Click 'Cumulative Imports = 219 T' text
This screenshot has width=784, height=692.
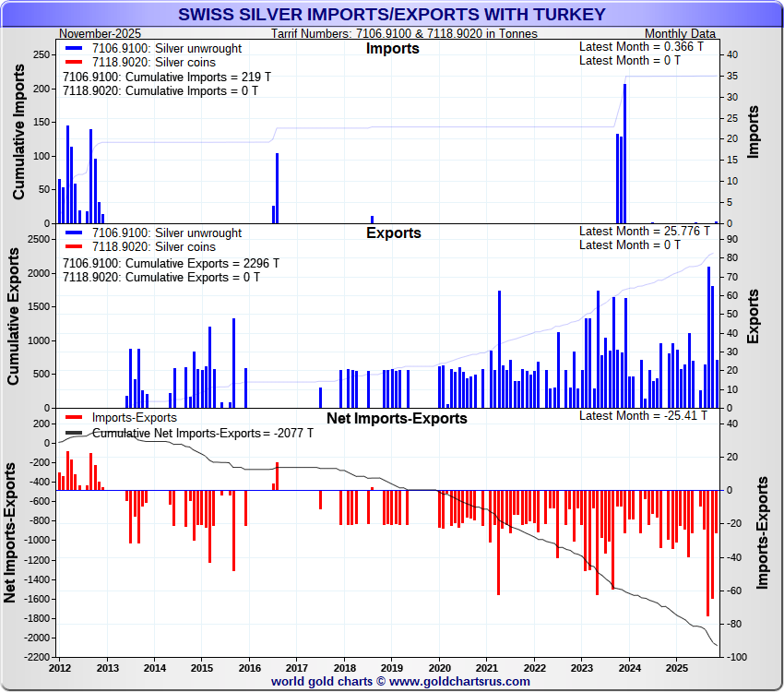(198, 77)
